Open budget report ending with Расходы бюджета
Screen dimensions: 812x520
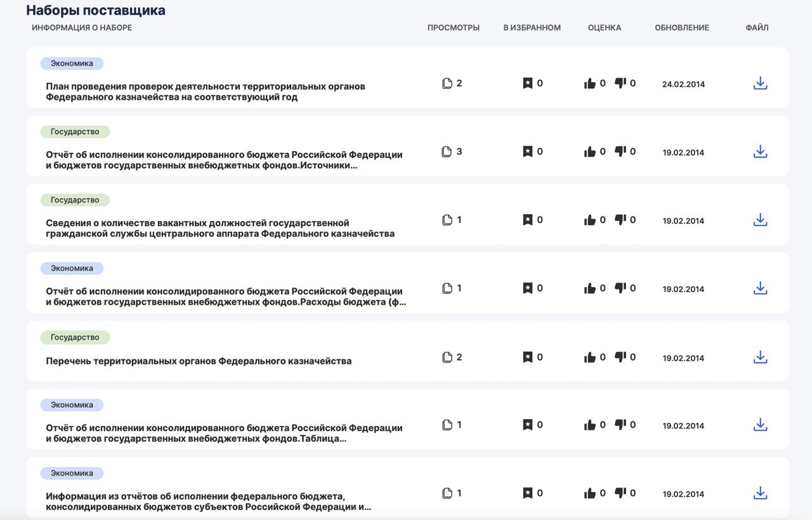(226, 297)
